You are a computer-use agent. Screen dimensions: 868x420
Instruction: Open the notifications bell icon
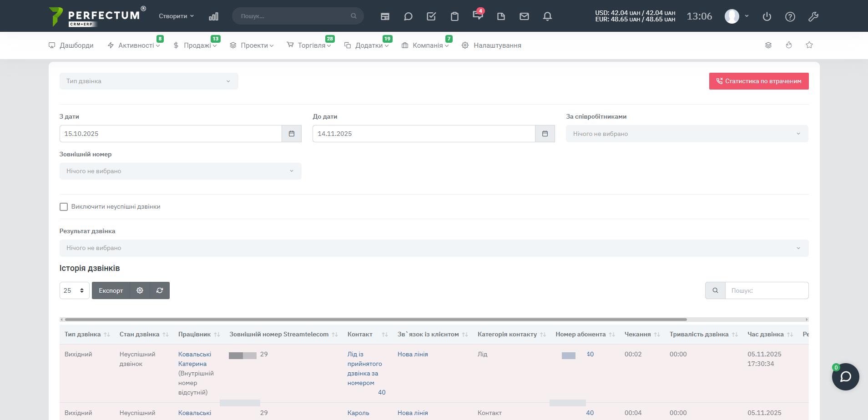pos(547,16)
